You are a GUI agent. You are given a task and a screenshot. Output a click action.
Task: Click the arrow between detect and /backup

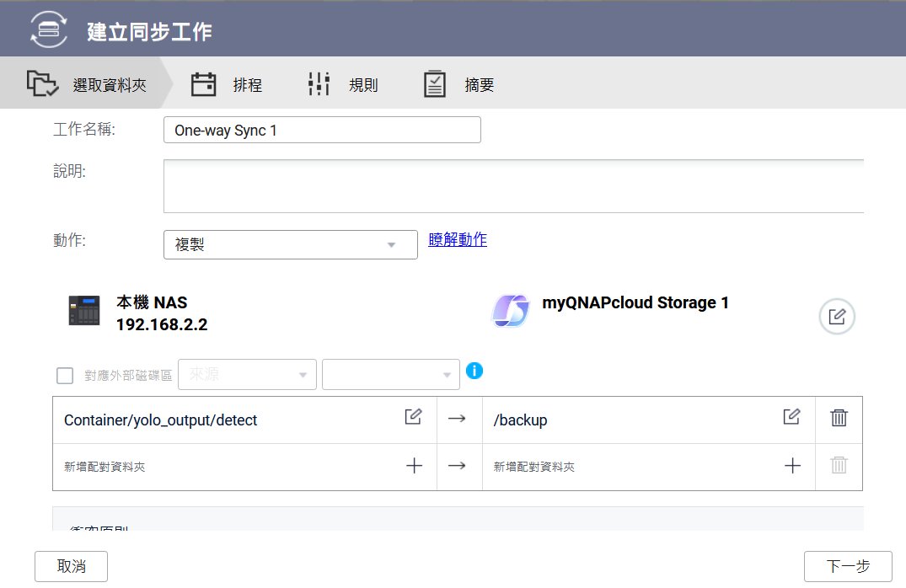pos(457,418)
